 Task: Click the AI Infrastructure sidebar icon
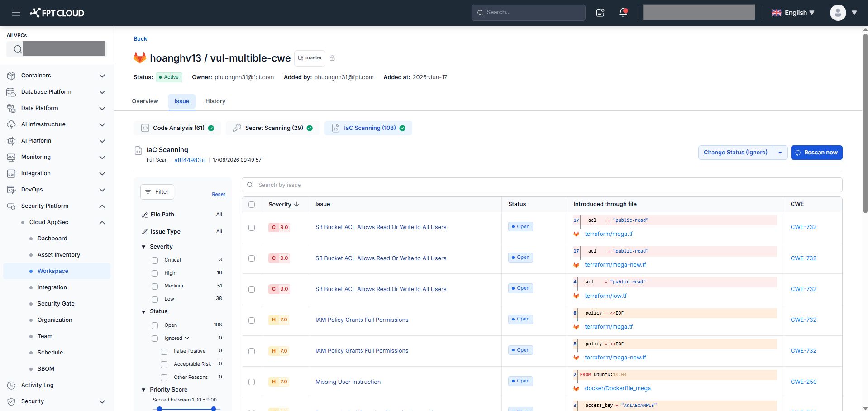tap(11, 124)
